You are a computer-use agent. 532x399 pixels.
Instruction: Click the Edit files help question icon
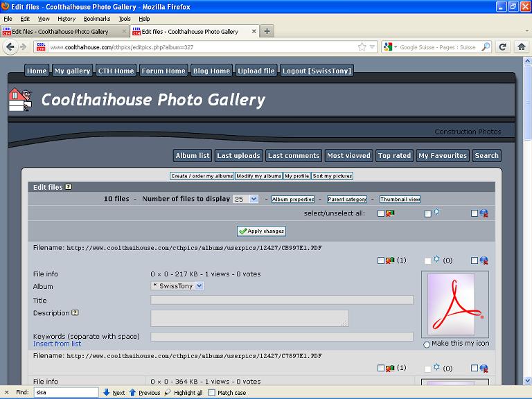[69, 187]
